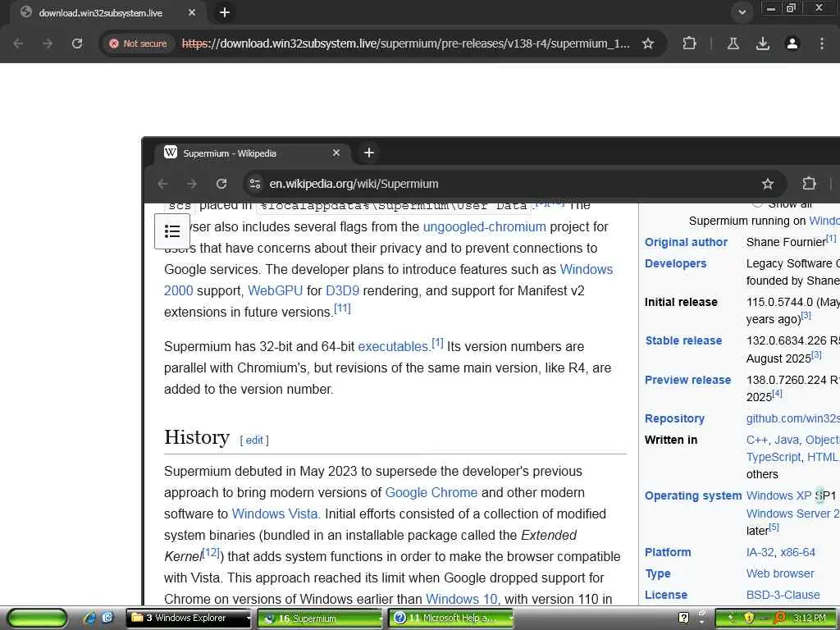
Task: Close the download.win32subsystem.live tab
Action: [191, 12]
